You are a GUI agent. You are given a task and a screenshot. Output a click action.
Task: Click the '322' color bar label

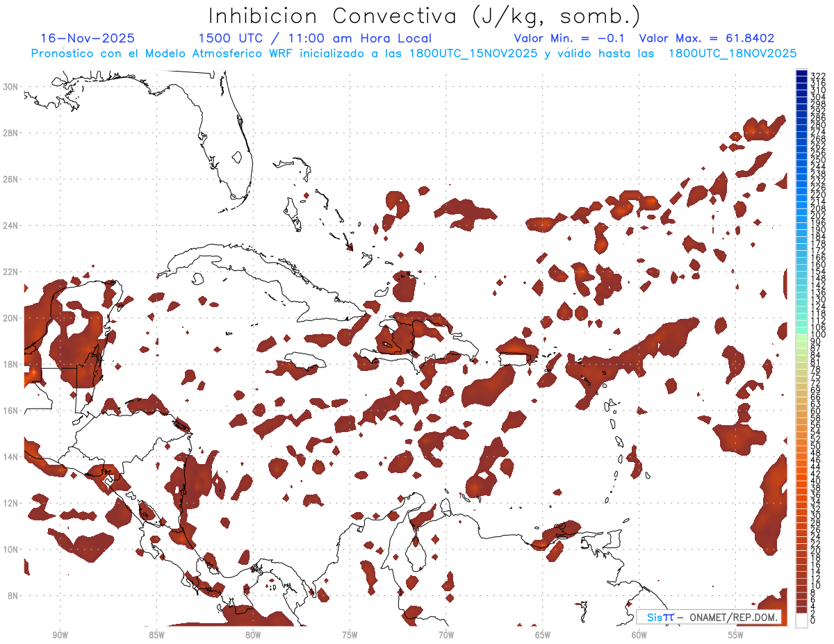click(817, 76)
